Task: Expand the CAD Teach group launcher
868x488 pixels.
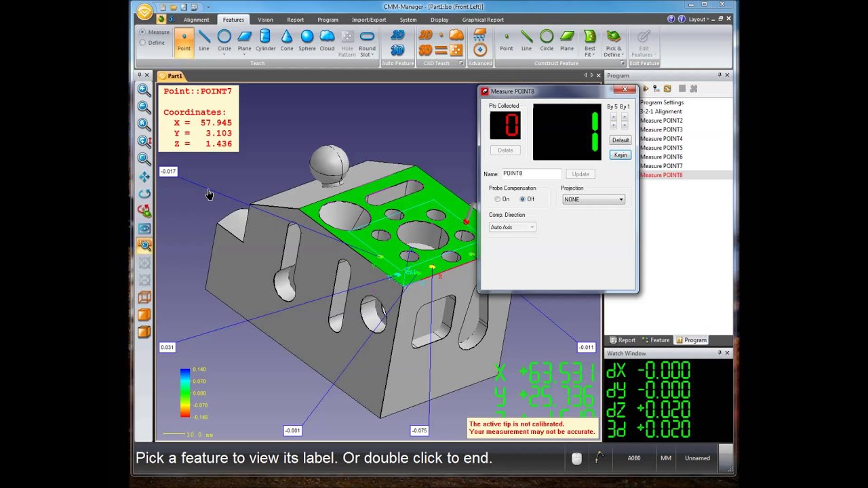Action: (x=461, y=64)
